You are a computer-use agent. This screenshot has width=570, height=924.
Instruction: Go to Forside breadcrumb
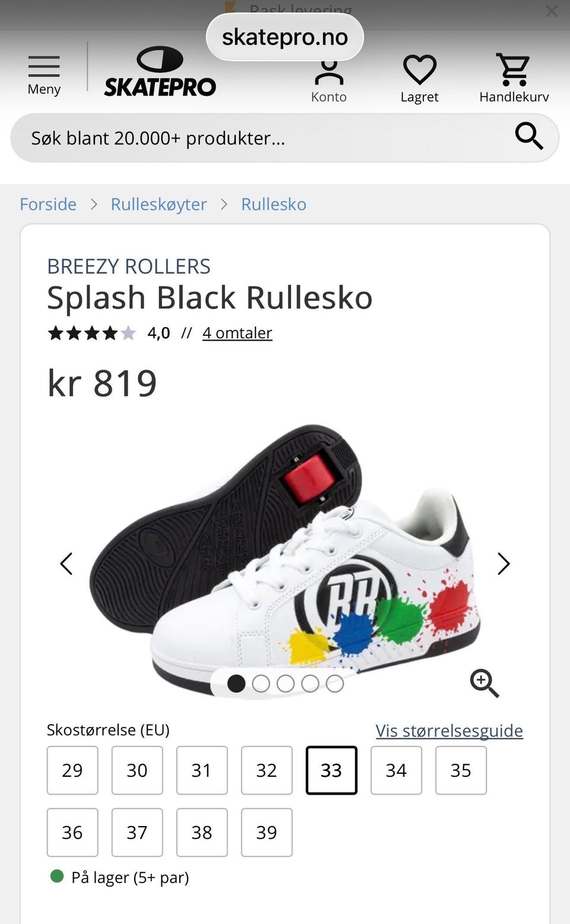[x=48, y=204]
